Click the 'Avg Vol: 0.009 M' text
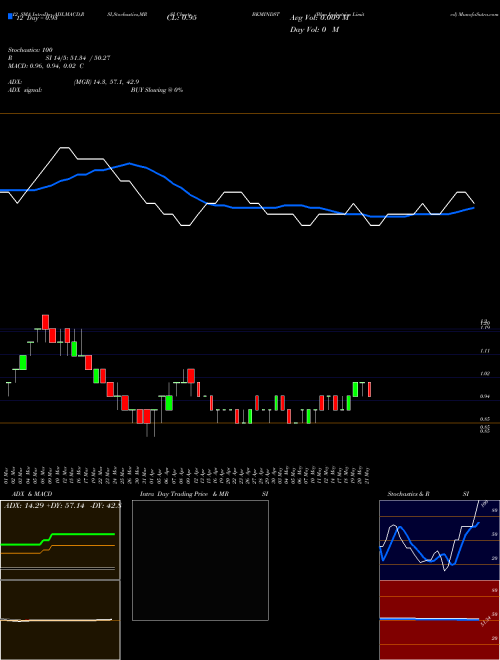This screenshot has height=660, width=500. (320, 18)
